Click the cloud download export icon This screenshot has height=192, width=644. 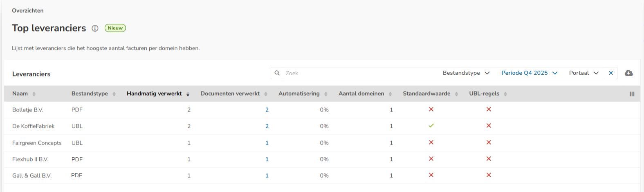point(629,73)
